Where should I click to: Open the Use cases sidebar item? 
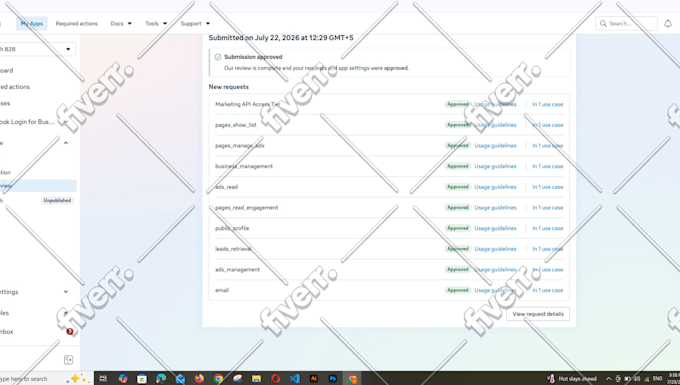coord(5,103)
